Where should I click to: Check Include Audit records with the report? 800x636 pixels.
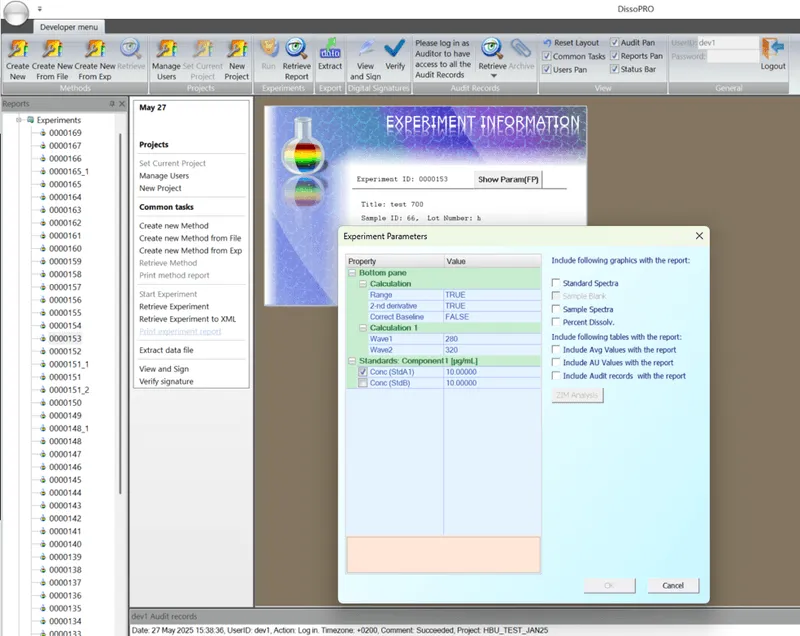click(556, 375)
